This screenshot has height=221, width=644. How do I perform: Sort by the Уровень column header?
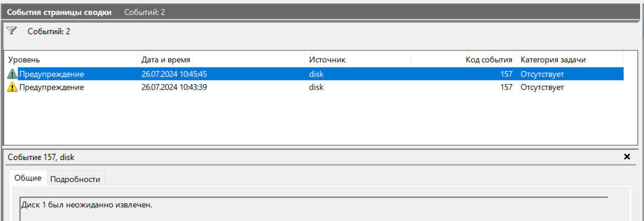(x=24, y=59)
